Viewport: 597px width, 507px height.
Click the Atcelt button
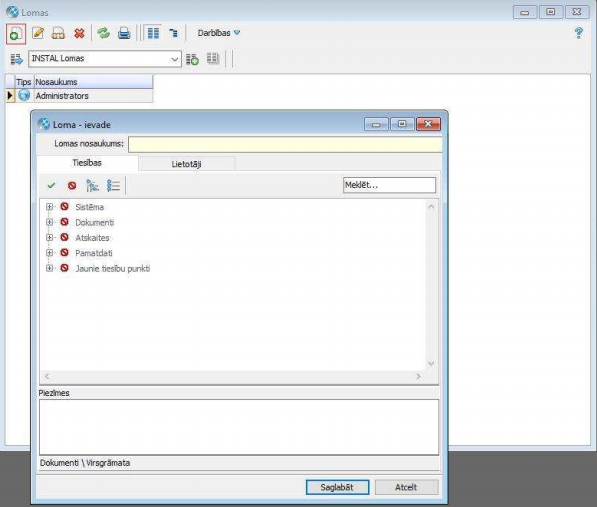coord(406,487)
